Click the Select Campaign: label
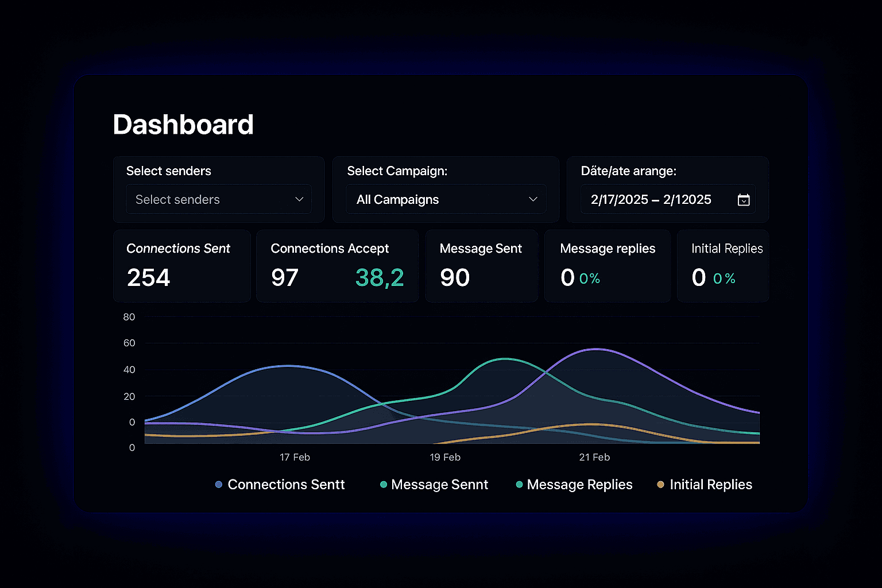 (x=397, y=171)
